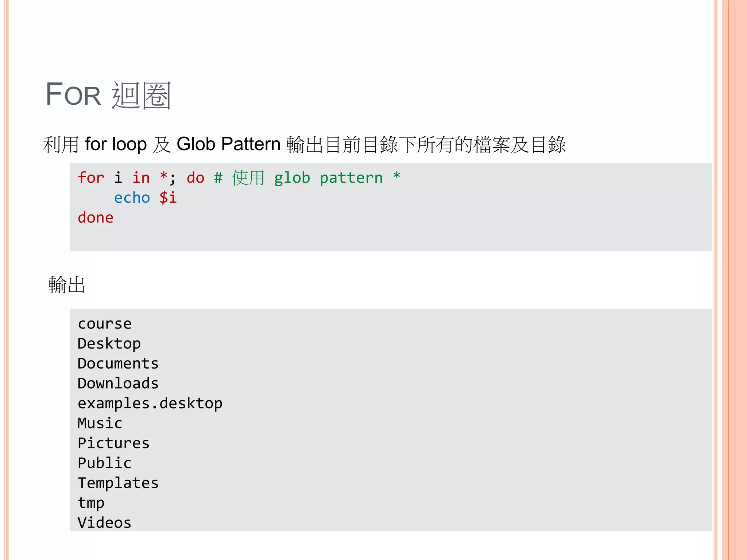Screen dimensions: 747x560
Task: Click the 'done' keyword in the code
Action: [x=96, y=218]
